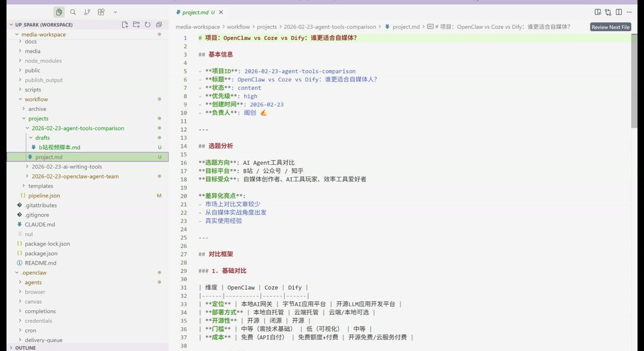644x351 pixels.
Task: Open the additional views chevron dropdown
Action: pyautogui.click(x=115, y=12)
